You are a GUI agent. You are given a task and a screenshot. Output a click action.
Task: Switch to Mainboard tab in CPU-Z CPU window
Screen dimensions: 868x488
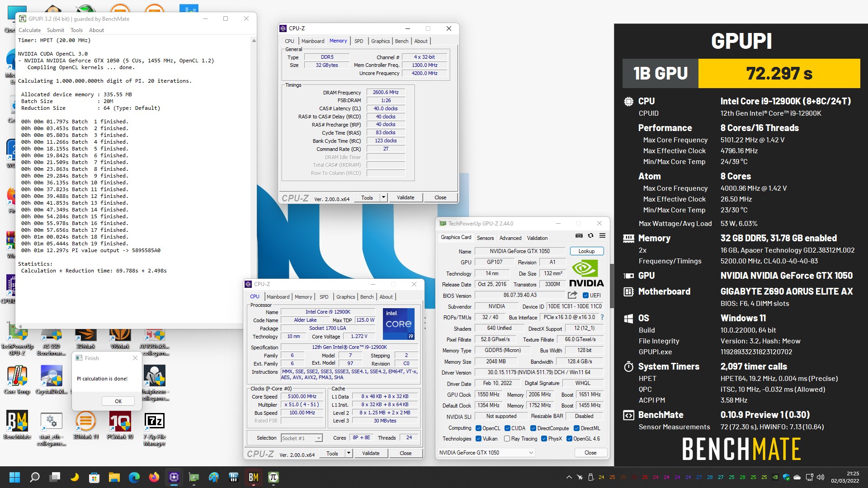[278, 297]
